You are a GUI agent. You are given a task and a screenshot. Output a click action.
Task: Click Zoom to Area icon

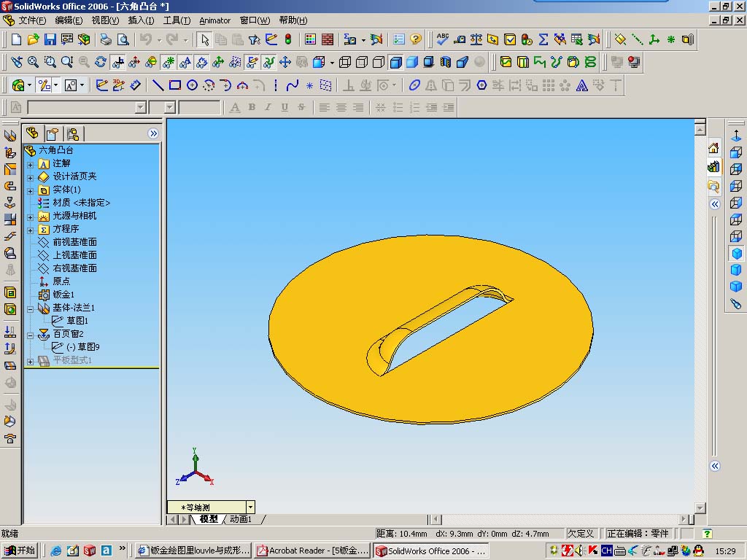[50, 62]
